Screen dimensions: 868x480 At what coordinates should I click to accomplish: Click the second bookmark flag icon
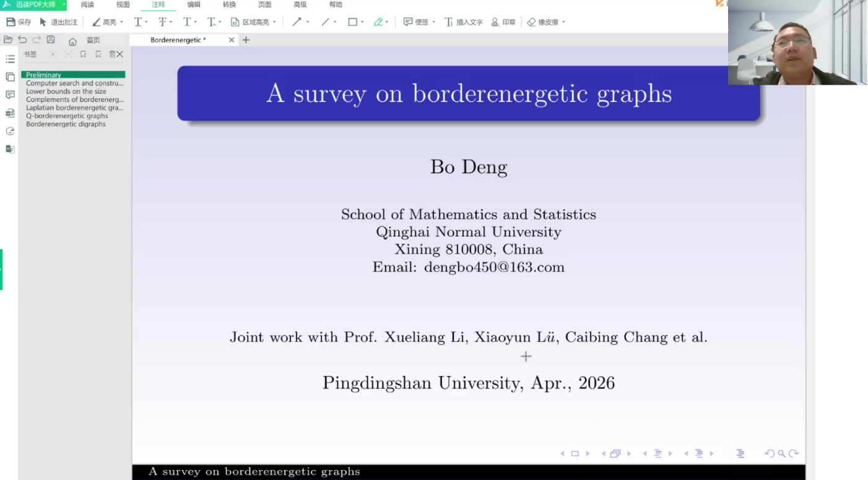[x=98, y=54]
